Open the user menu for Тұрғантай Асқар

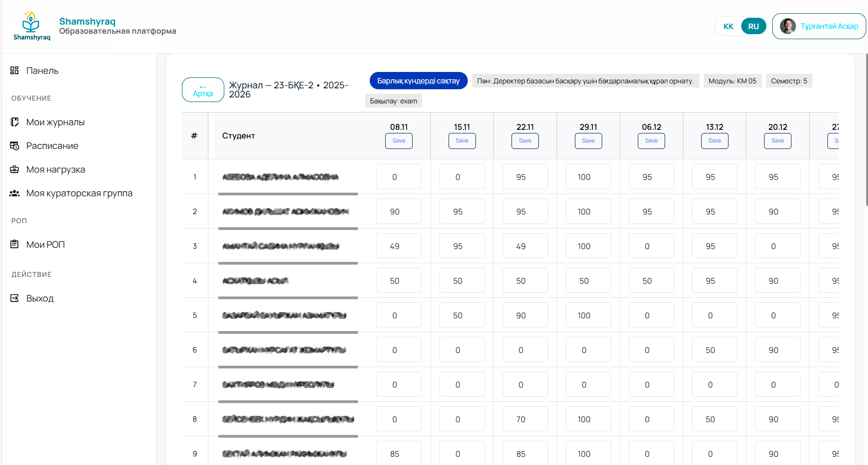pos(818,26)
